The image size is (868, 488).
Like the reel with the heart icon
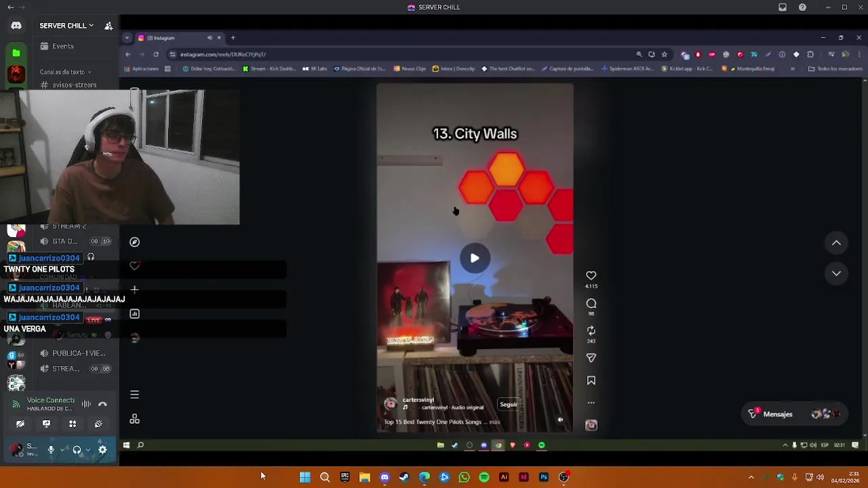(591, 275)
